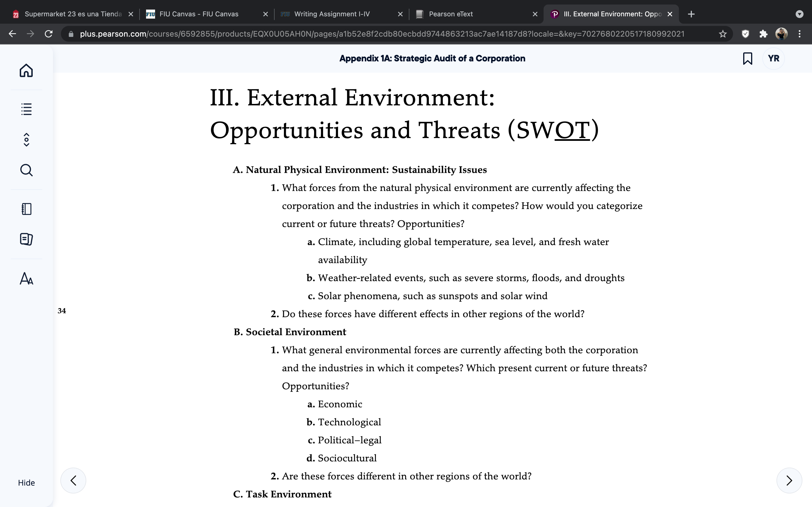Click the browser address bar URL

pos(382,34)
